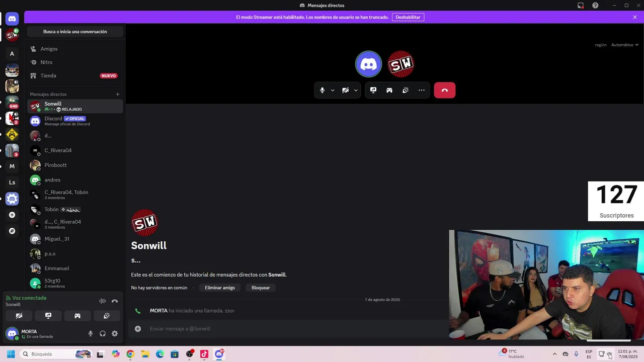This screenshot has height=362, width=644.
Task: Open Piroboott direct message
Action: coord(75,165)
